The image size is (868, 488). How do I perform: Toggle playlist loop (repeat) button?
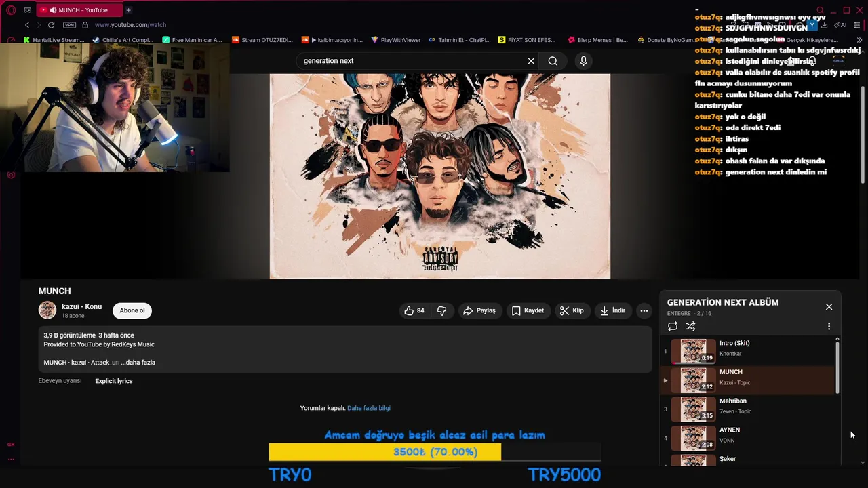(673, 327)
